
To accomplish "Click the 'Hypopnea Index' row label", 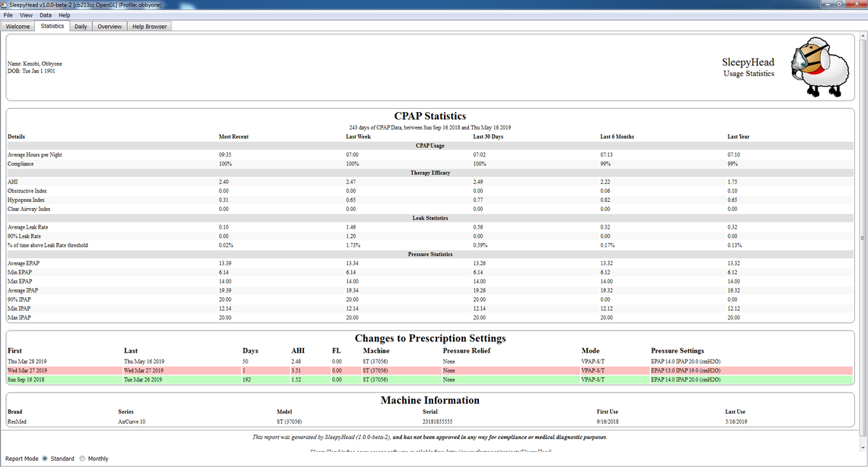I will point(26,200).
